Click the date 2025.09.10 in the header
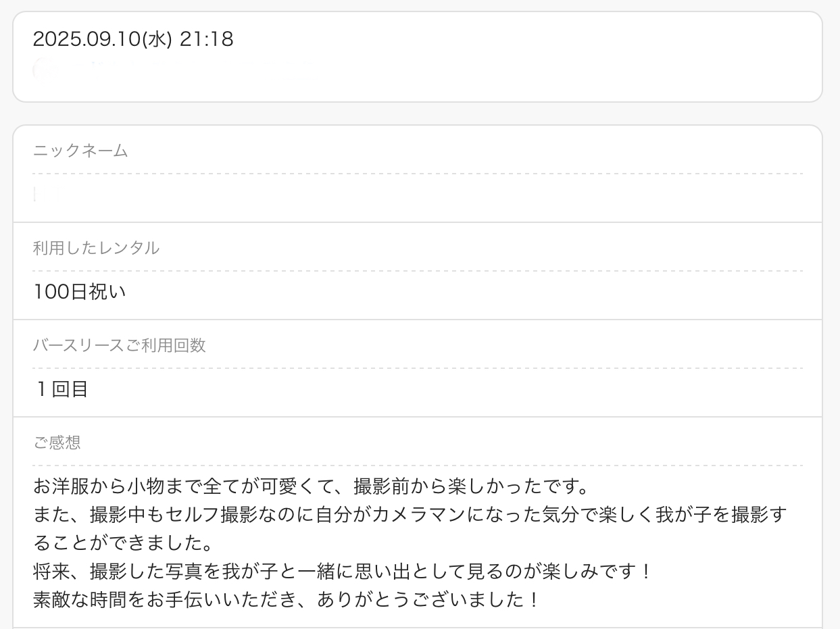Screen dimensions: 840x629 (87, 39)
